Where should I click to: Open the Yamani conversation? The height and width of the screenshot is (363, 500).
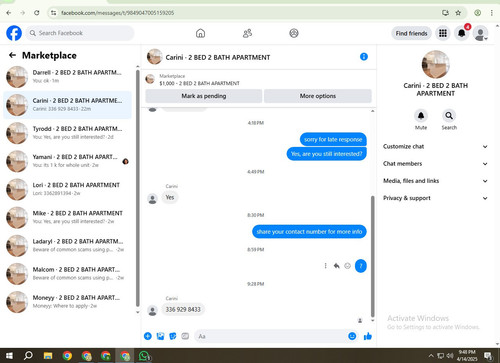click(68, 161)
